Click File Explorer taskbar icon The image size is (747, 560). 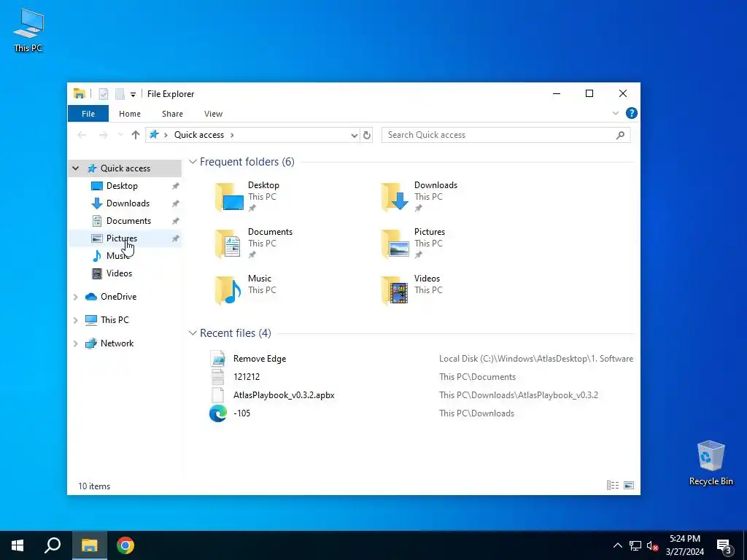pos(90,545)
